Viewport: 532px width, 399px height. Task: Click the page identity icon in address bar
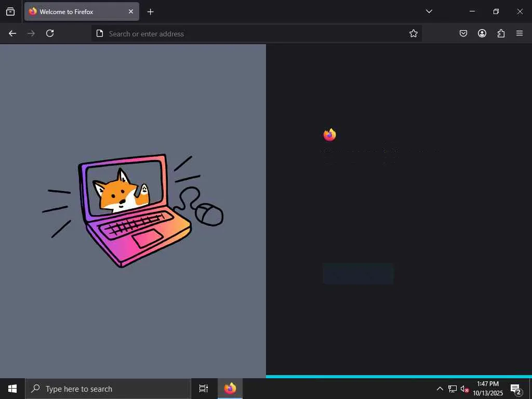[100, 33]
